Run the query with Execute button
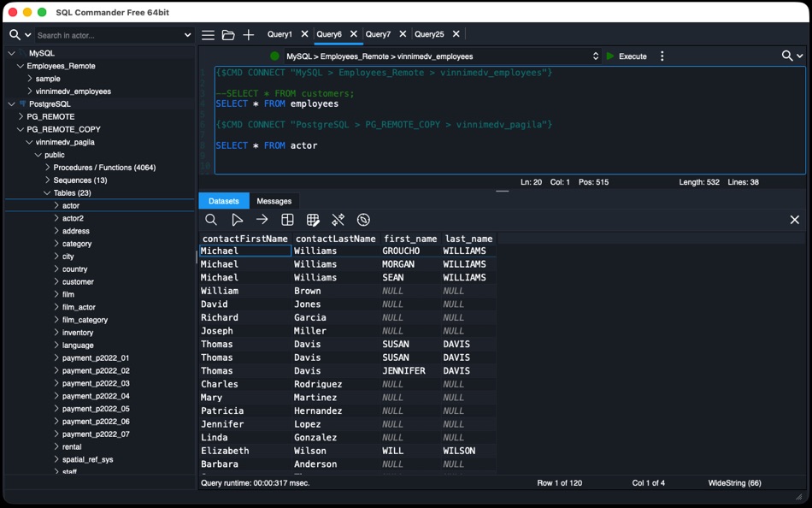This screenshot has width=812, height=508. [627, 56]
